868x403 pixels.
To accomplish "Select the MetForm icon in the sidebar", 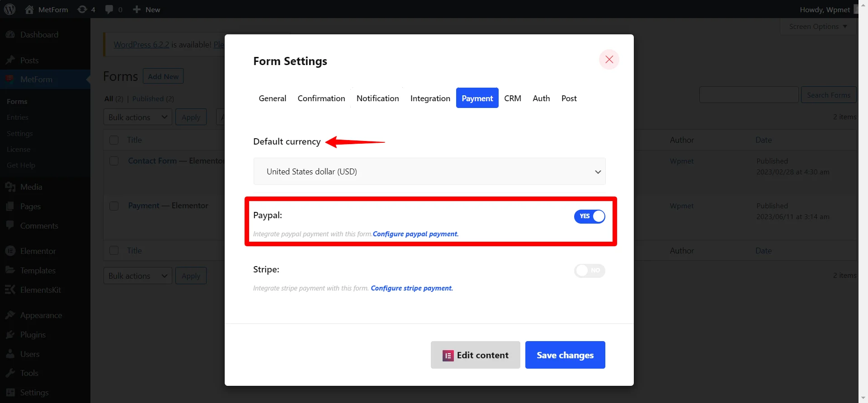I will tap(10, 79).
